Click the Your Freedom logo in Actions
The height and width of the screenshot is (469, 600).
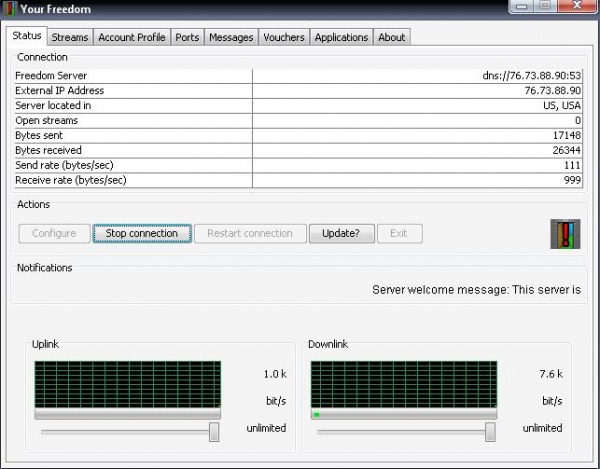(565, 234)
